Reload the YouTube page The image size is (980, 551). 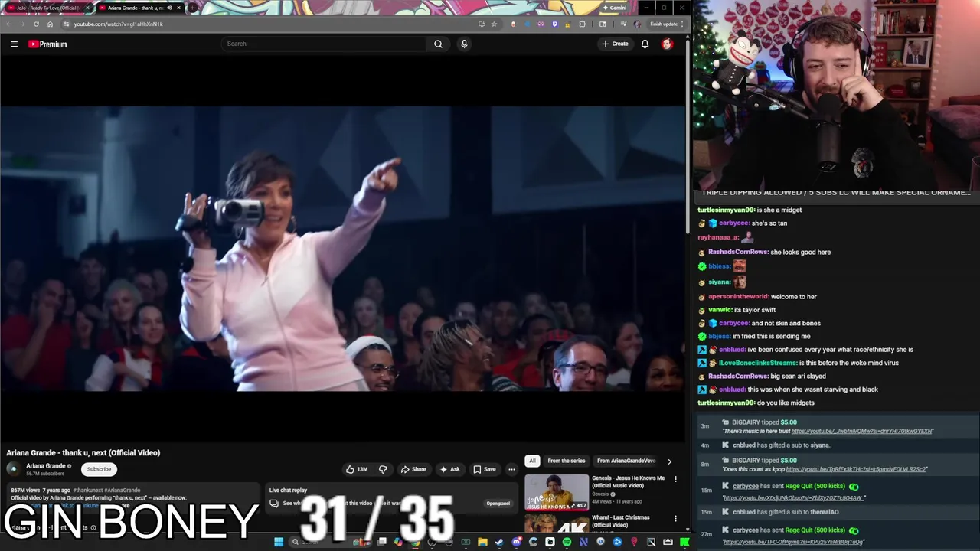click(x=36, y=24)
